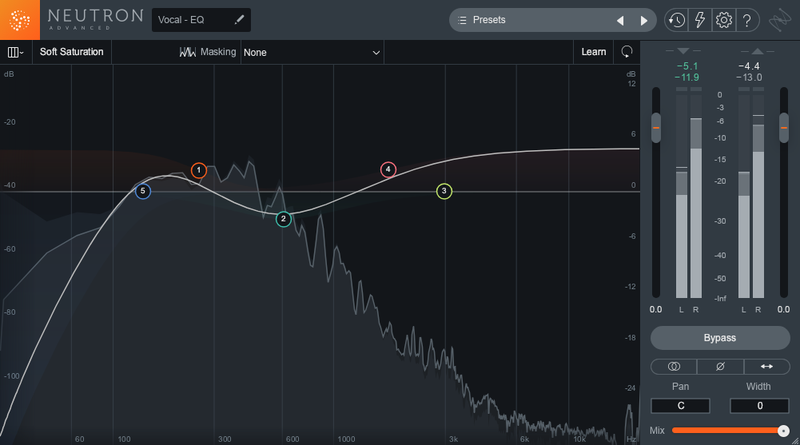The width and height of the screenshot is (800, 445).
Task: Open settings with the gear icon
Action: click(x=724, y=20)
